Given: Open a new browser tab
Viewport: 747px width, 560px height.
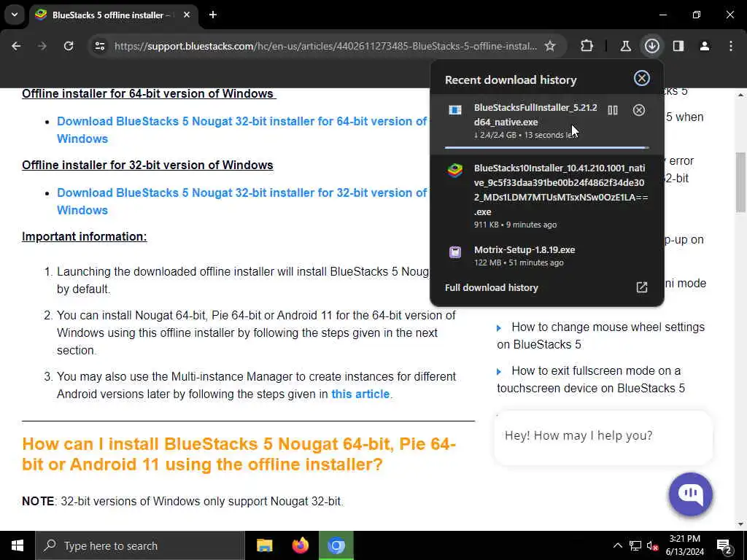Looking at the screenshot, I should (x=213, y=15).
